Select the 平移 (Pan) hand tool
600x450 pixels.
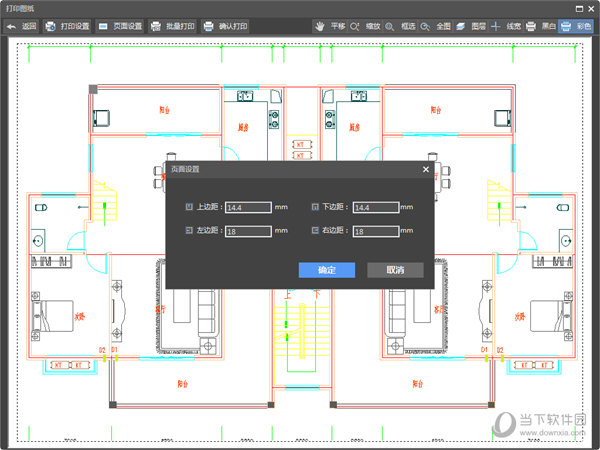329,26
